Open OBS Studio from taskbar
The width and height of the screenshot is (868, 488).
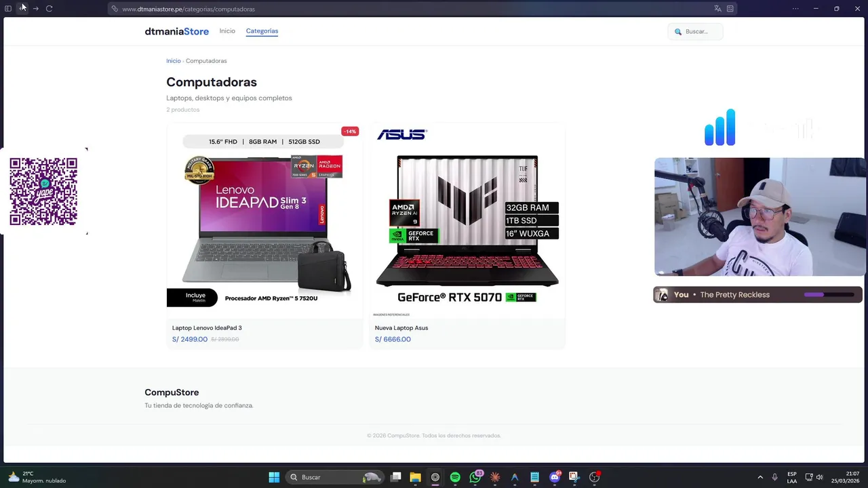594,477
